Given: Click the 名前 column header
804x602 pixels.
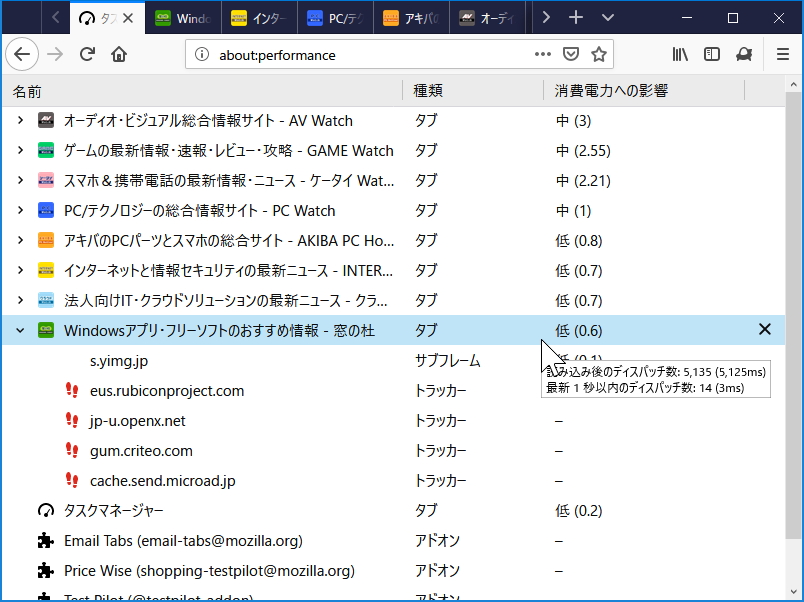Looking at the screenshot, I should point(203,91).
